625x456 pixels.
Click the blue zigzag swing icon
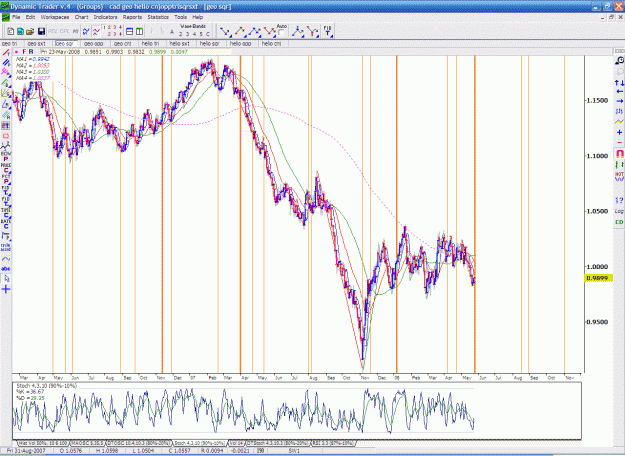tap(86, 31)
